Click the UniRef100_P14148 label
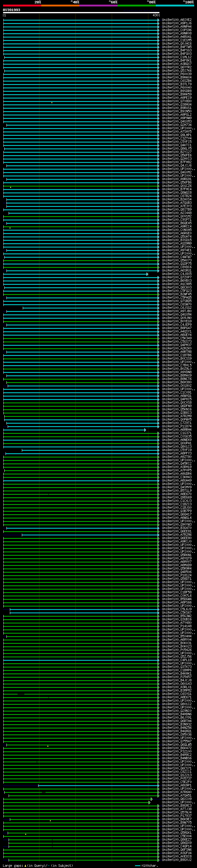197x868 pixels. coord(176,626)
